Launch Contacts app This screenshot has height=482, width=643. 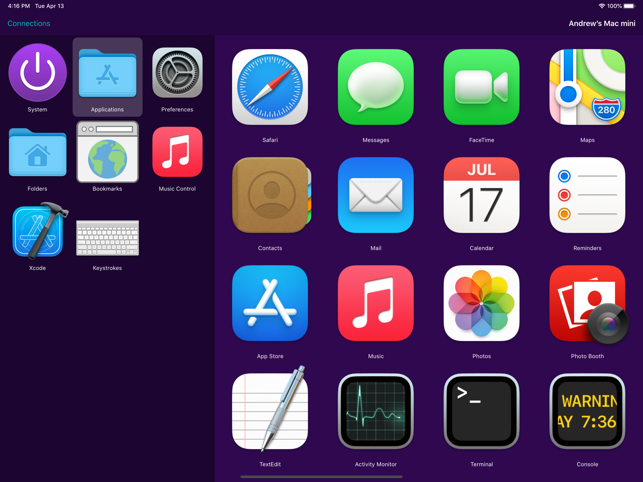click(x=271, y=195)
